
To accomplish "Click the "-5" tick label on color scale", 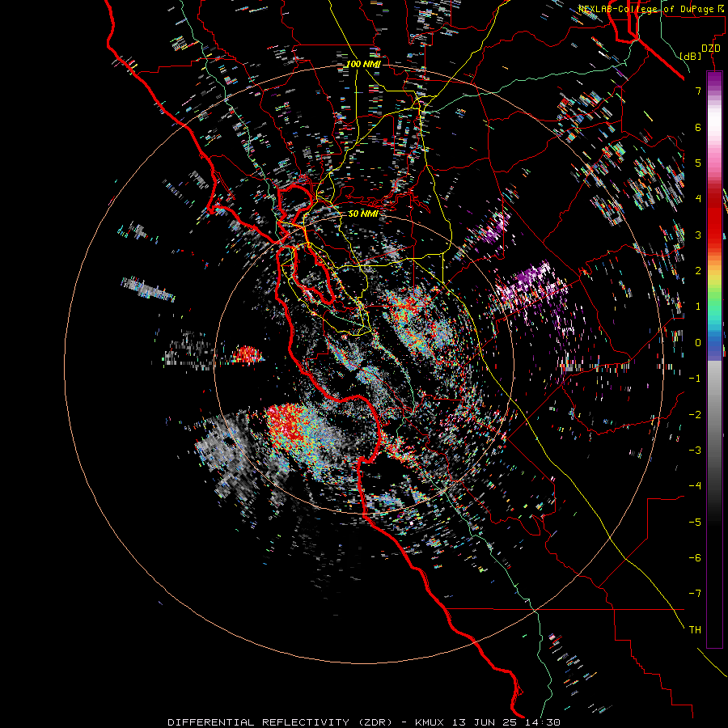I will pos(695,523).
